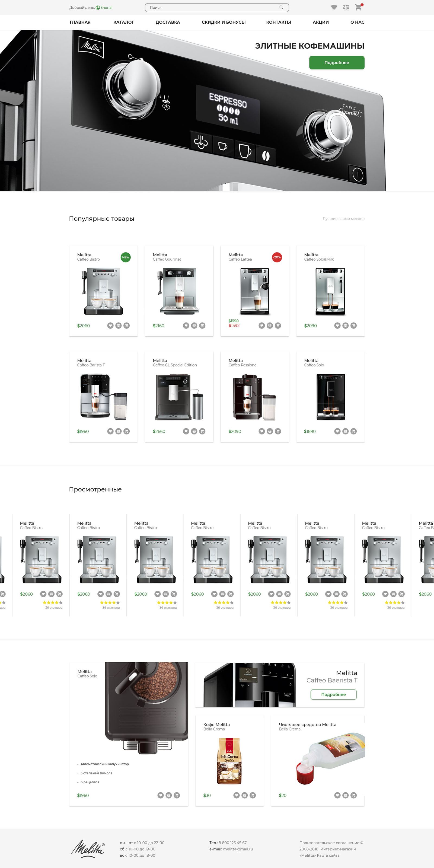The width and height of the screenshot is (434, 868).
Task: Open the wishlist heart icon in header
Action: pos(334,7)
